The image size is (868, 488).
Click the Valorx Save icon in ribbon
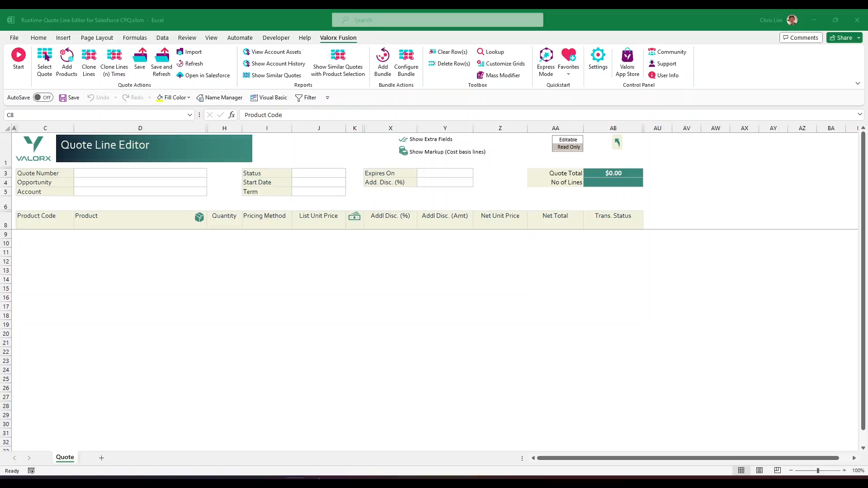[x=140, y=55]
